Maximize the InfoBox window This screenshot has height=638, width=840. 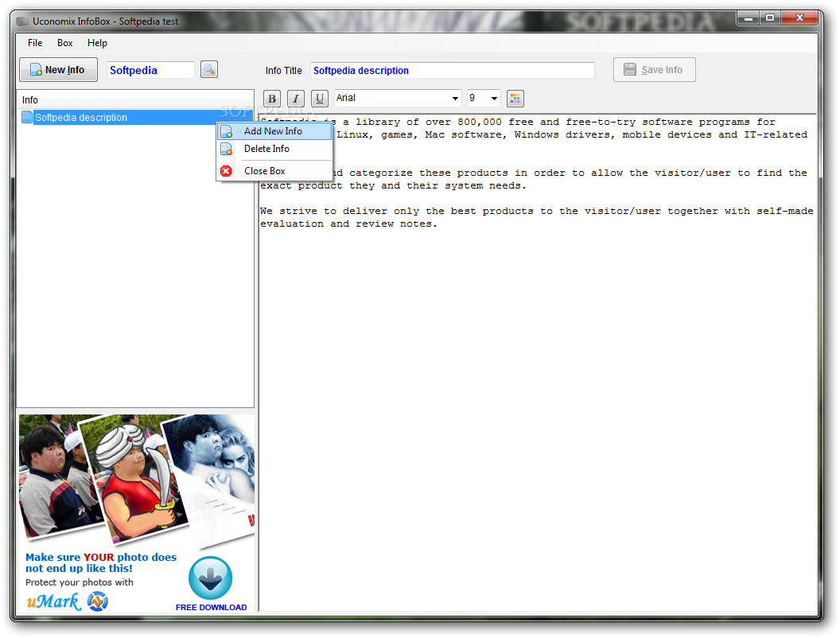(770, 18)
